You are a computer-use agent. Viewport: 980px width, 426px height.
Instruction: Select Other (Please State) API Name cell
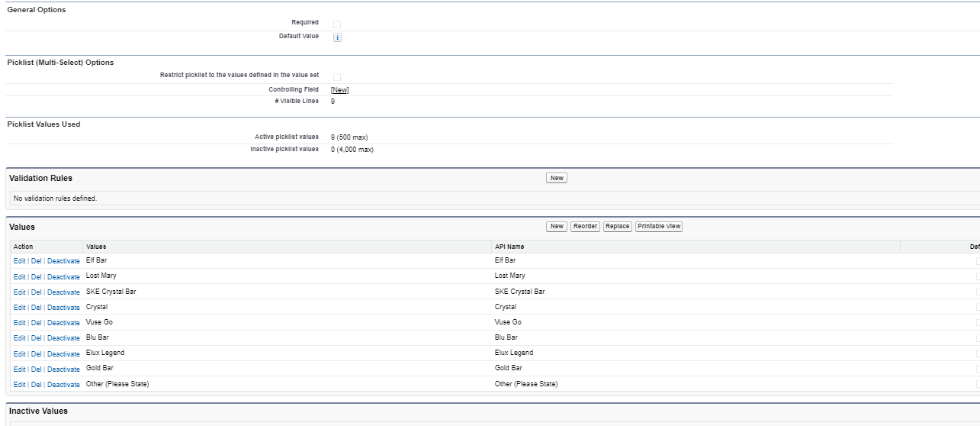[x=526, y=384]
